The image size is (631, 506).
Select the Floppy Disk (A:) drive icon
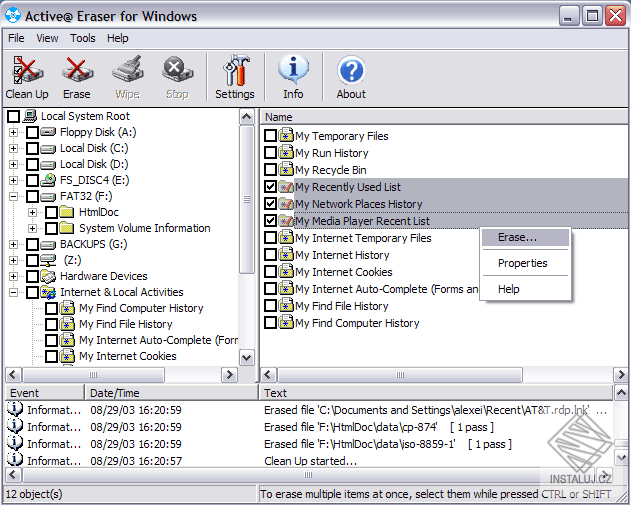point(48,132)
